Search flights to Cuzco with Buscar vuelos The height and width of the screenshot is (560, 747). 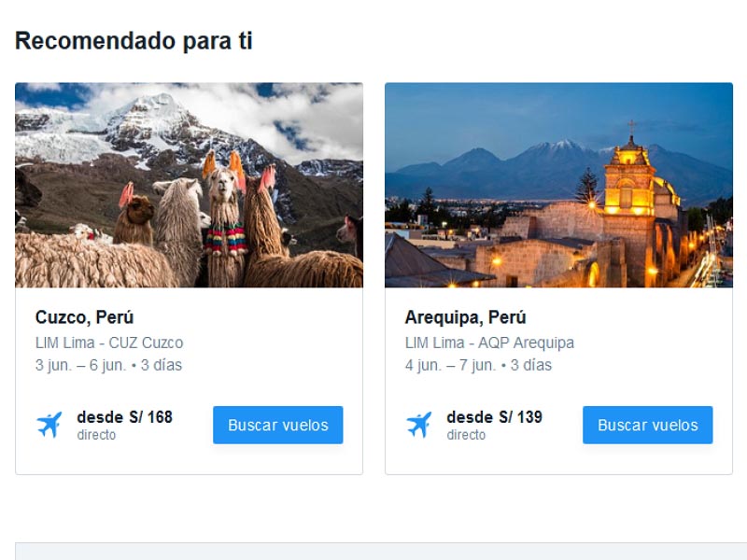tap(277, 425)
